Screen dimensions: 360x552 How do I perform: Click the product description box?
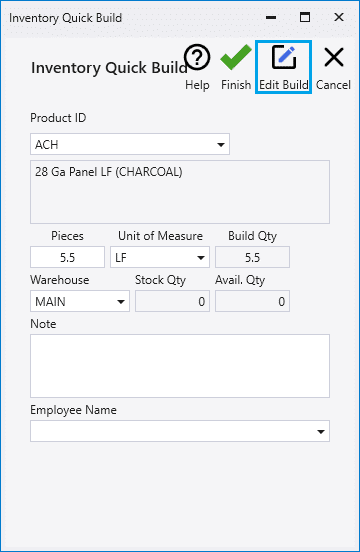click(180, 192)
